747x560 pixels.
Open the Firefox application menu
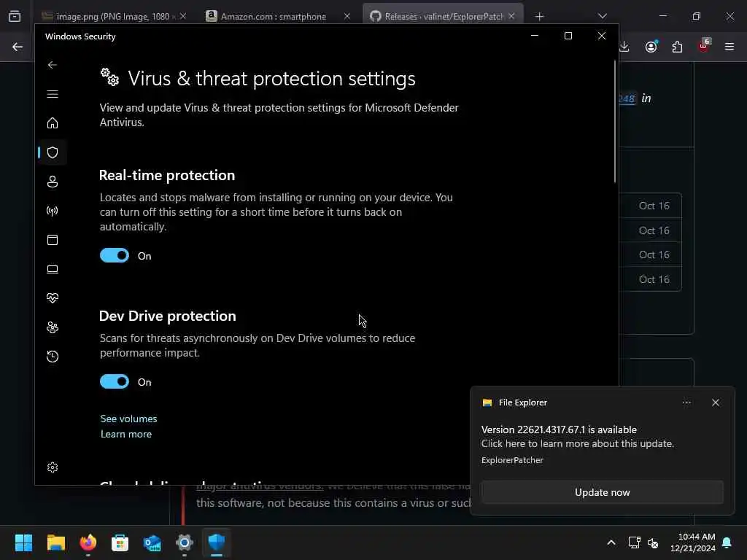729,47
